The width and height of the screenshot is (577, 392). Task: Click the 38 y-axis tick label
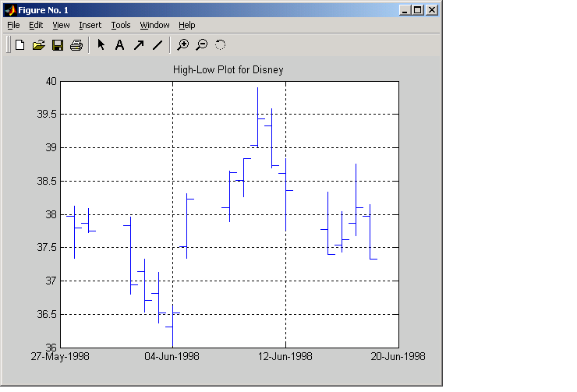51,214
